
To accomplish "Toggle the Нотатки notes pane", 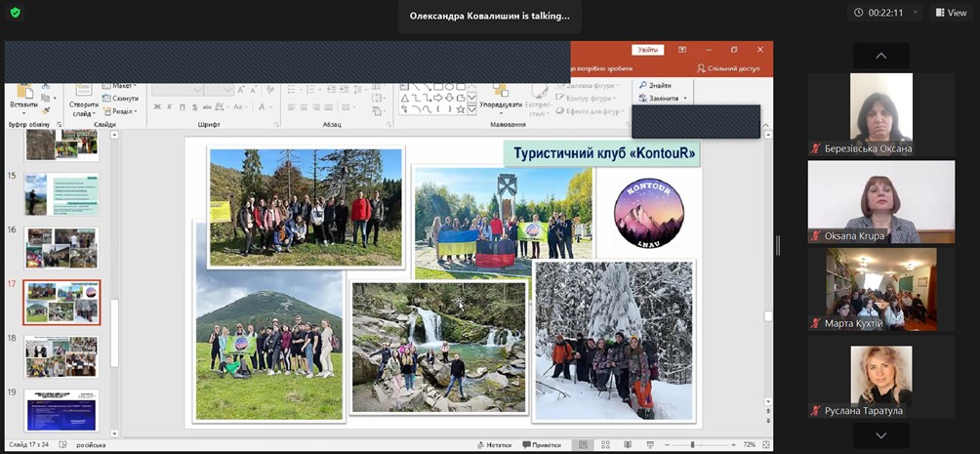I will point(493,444).
